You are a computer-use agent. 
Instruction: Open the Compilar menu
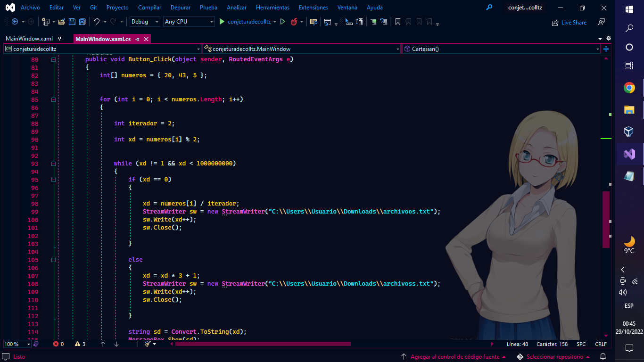pos(149,8)
